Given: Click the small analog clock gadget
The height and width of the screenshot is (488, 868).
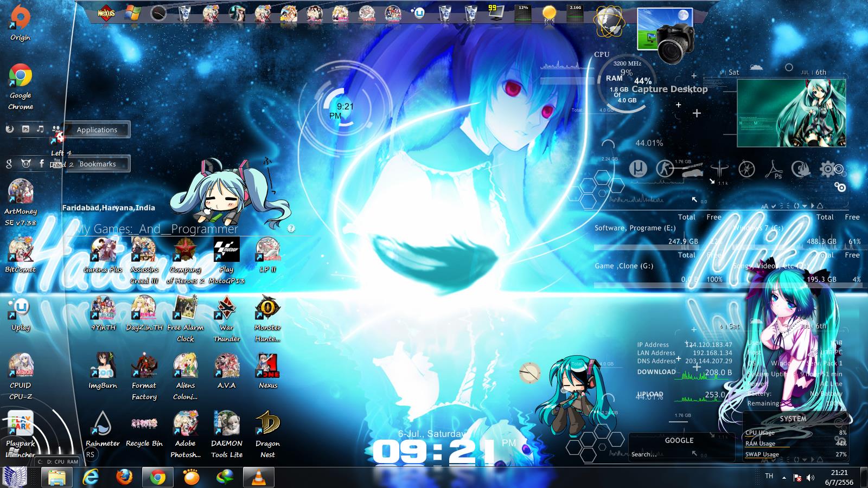Looking at the screenshot, I should 529,373.
